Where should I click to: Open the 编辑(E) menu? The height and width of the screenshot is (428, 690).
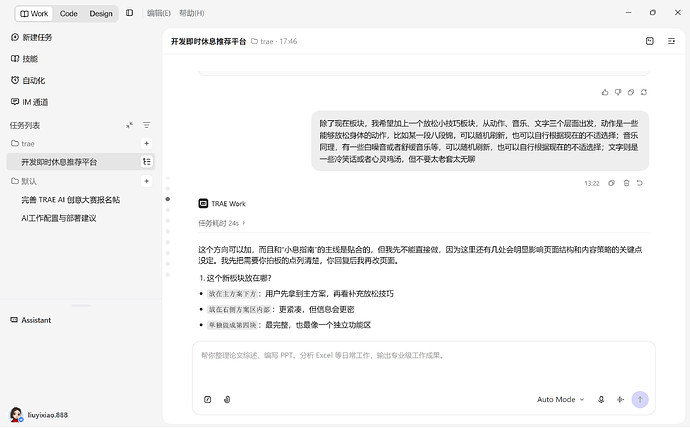tap(158, 13)
